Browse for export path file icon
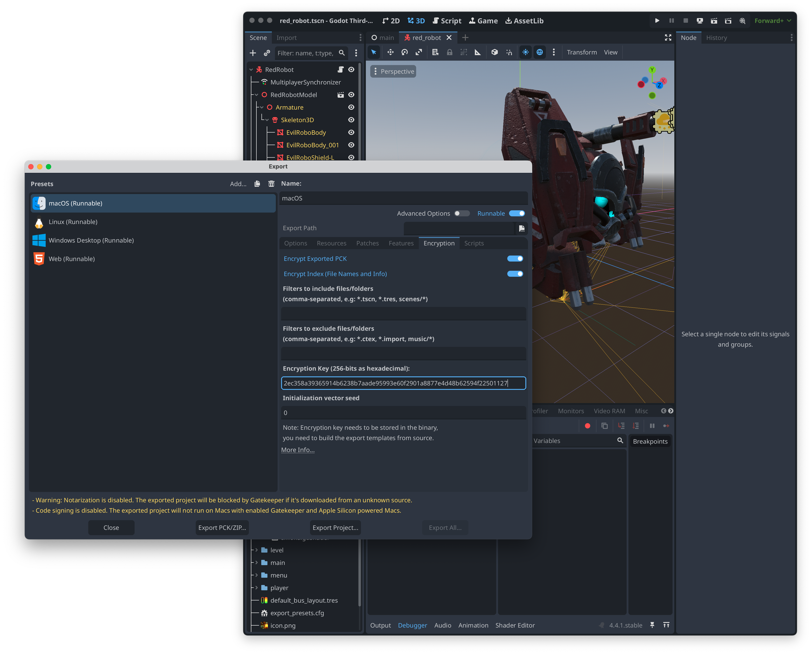Viewport: 812px width, 654px height. [x=522, y=228]
